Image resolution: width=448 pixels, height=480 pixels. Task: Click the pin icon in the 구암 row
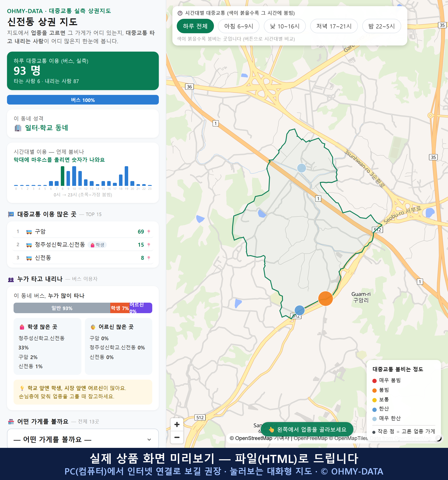point(149,232)
